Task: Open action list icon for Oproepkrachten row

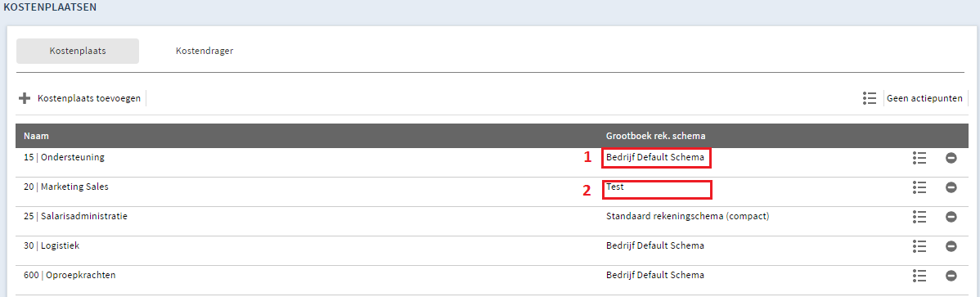Action: [x=919, y=275]
